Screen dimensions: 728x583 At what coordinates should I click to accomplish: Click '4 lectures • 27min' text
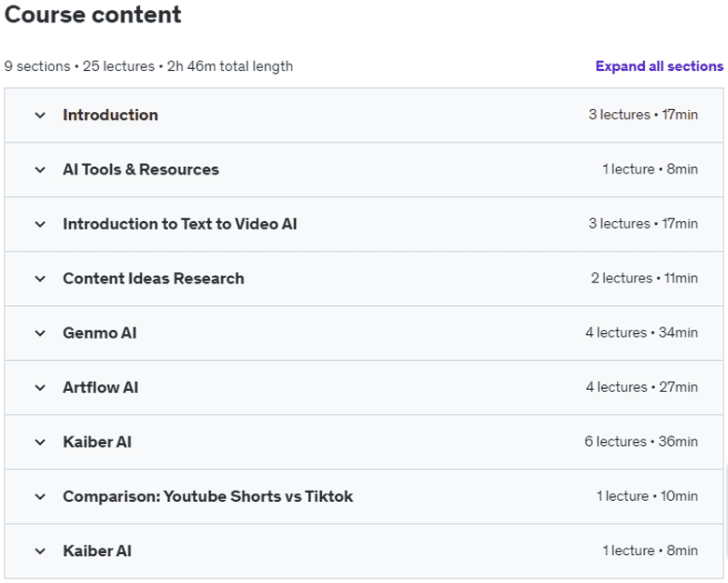pyautogui.click(x=641, y=387)
